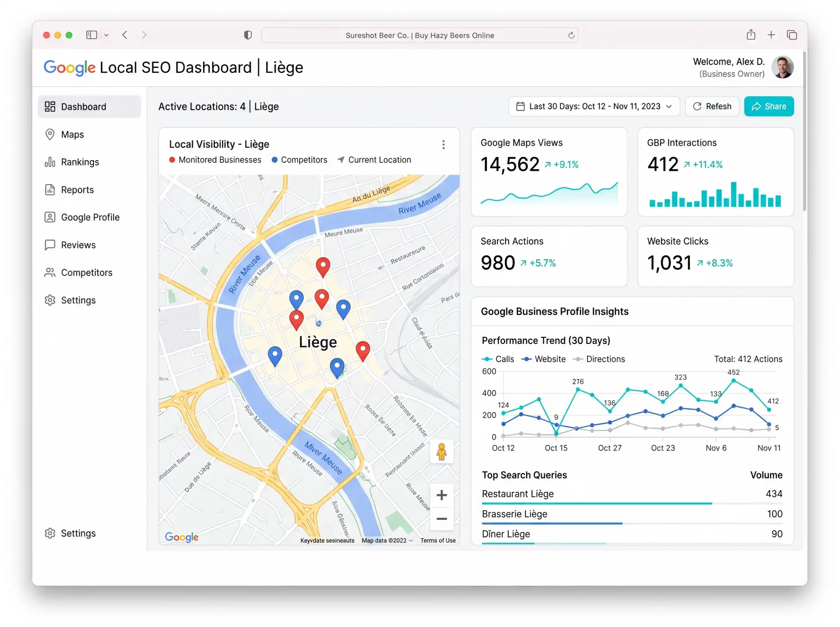Toggle the Website series in chart legend

tap(543, 359)
